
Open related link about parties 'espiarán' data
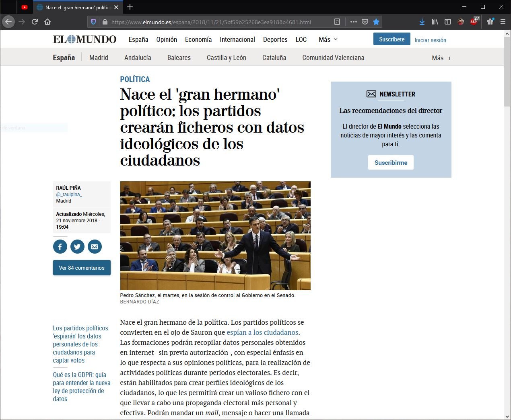80,344
